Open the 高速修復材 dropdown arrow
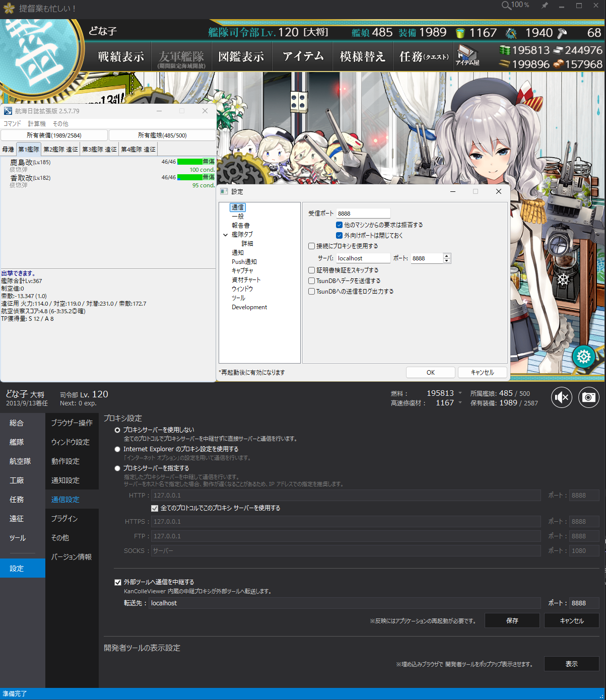This screenshot has width=606, height=700. click(x=460, y=403)
